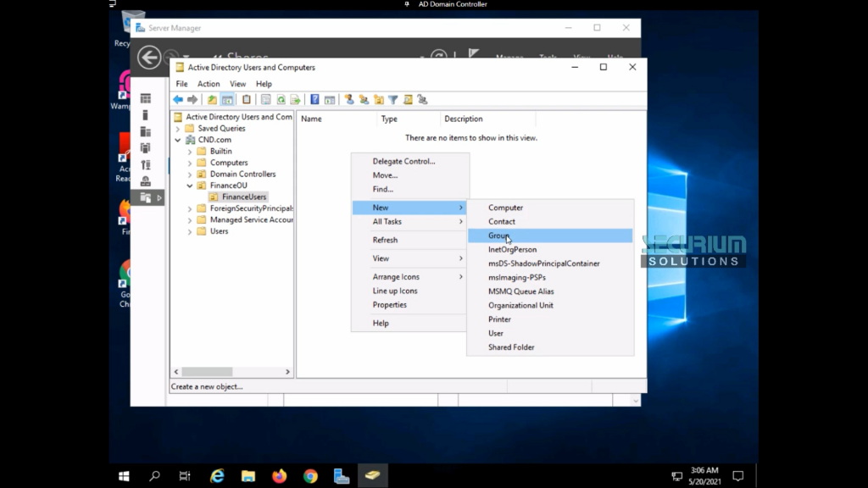Collapse the CND.com domain node
The image size is (868, 488).
[178, 140]
